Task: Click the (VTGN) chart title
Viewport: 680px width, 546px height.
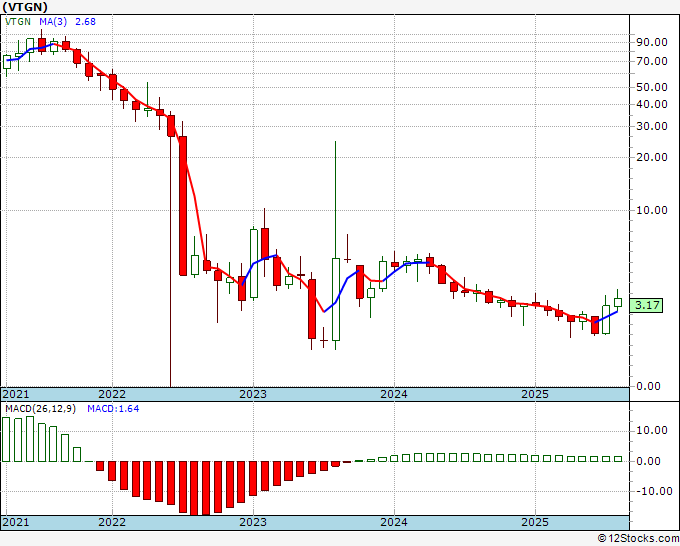Action: 25,7
